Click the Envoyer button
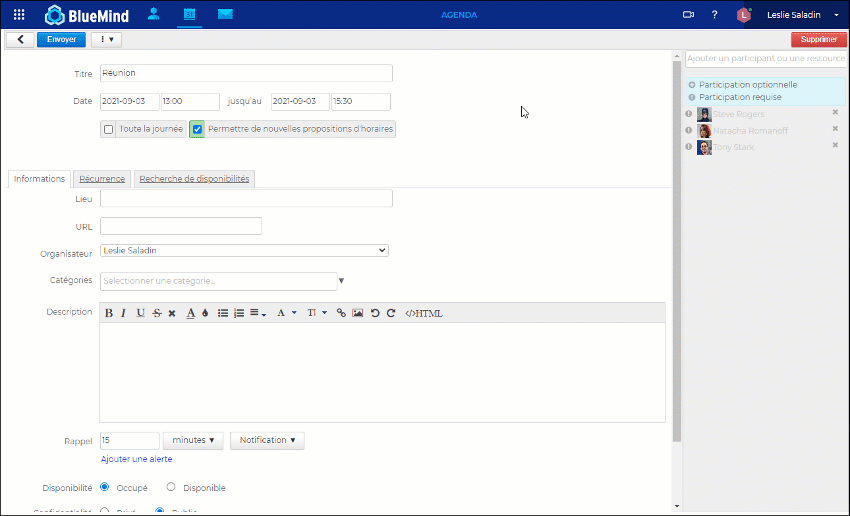 [x=61, y=40]
